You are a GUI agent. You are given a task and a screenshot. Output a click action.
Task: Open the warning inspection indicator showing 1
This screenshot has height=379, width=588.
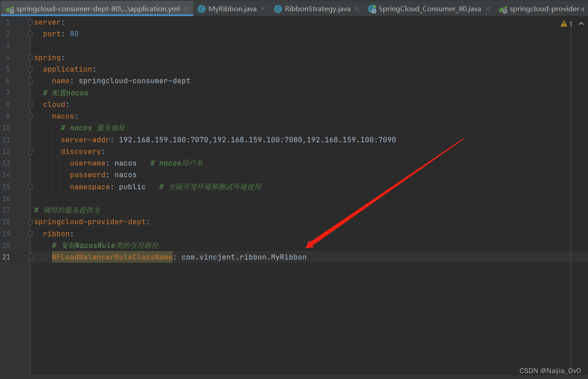tap(567, 24)
